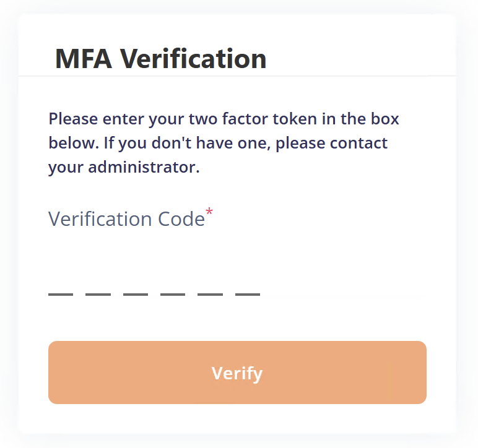
Task: Click the Verification Code field label
Action: point(126,219)
